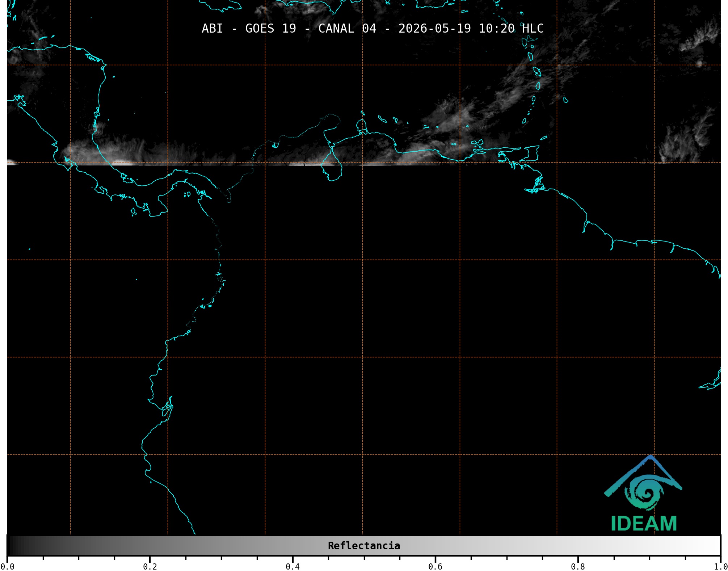Click the 0.4 colorbar tick label
The image size is (728, 571).
(x=293, y=566)
